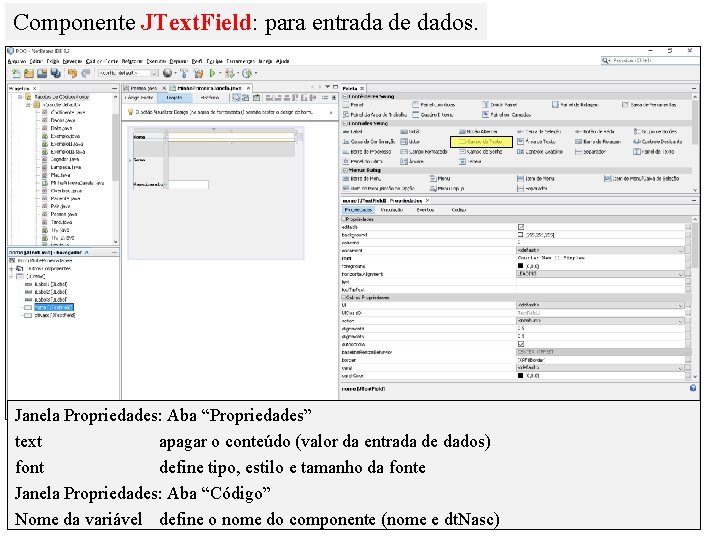This screenshot has width=720, height=540.
Task: Click the Redo toolbar icon
Action: pyautogui.click(x=85, y=73)
